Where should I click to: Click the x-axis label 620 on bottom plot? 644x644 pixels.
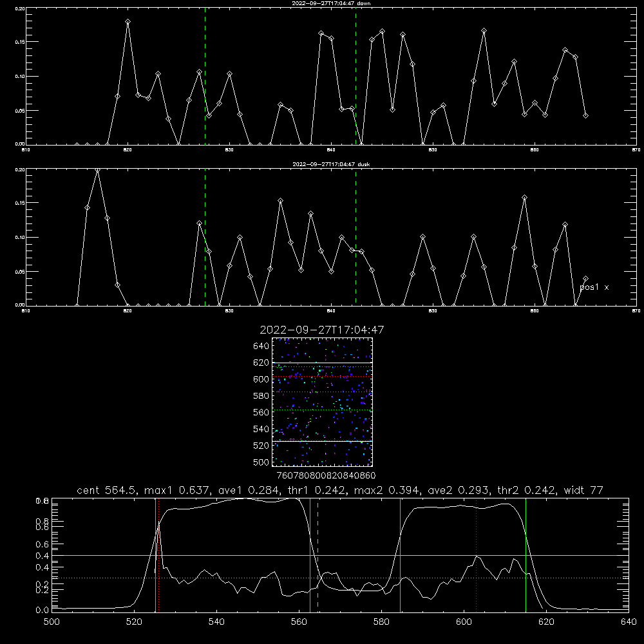(546, 622)
